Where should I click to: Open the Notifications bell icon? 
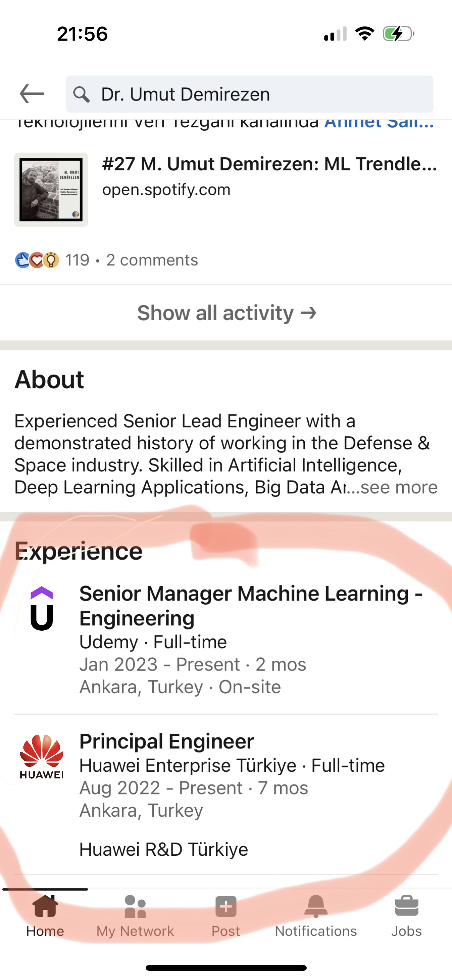[x=316, y=906]
